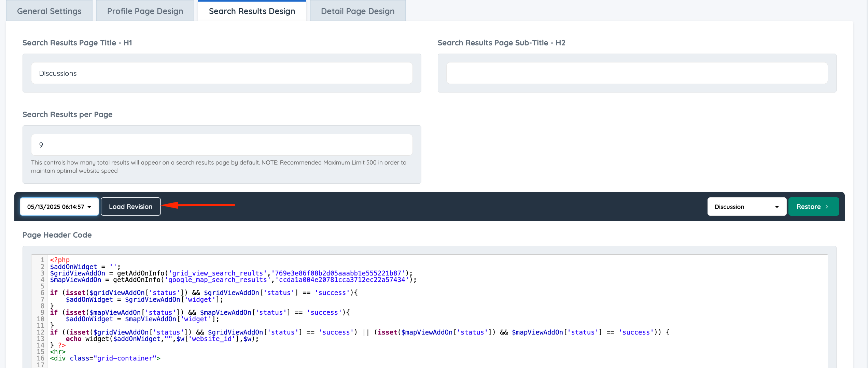Click the recommended maximum limit help text
Image resolution: width=868 pixels, height=368 pixels.
[x=219, y=167]
